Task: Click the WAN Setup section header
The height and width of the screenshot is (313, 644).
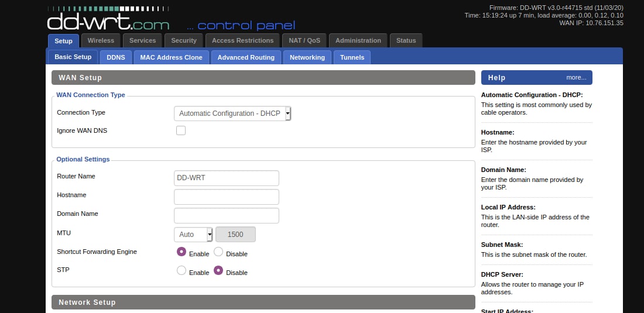Action: (x=263, y=78)
